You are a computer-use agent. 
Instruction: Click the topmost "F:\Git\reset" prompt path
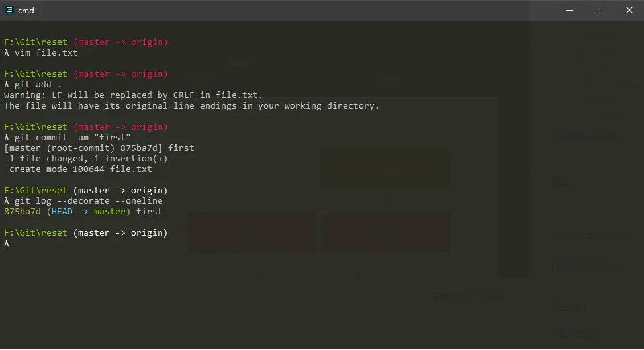(35, 42)
